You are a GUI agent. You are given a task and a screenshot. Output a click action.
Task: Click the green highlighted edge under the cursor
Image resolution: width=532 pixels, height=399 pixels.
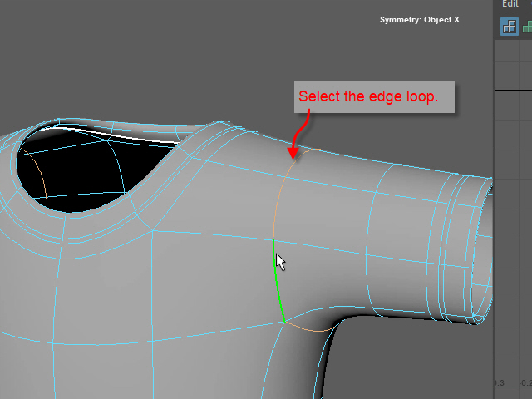click(x=277, y=283)
